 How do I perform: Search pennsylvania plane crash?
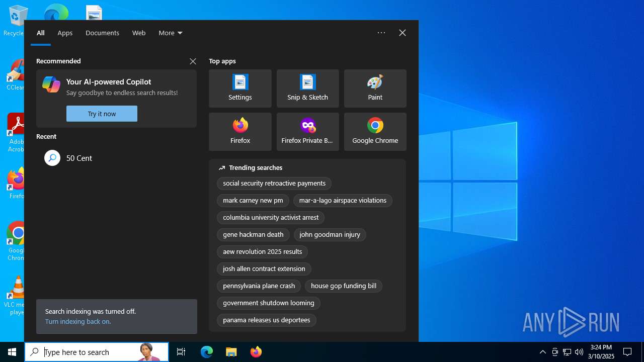[x=259, y=286]
